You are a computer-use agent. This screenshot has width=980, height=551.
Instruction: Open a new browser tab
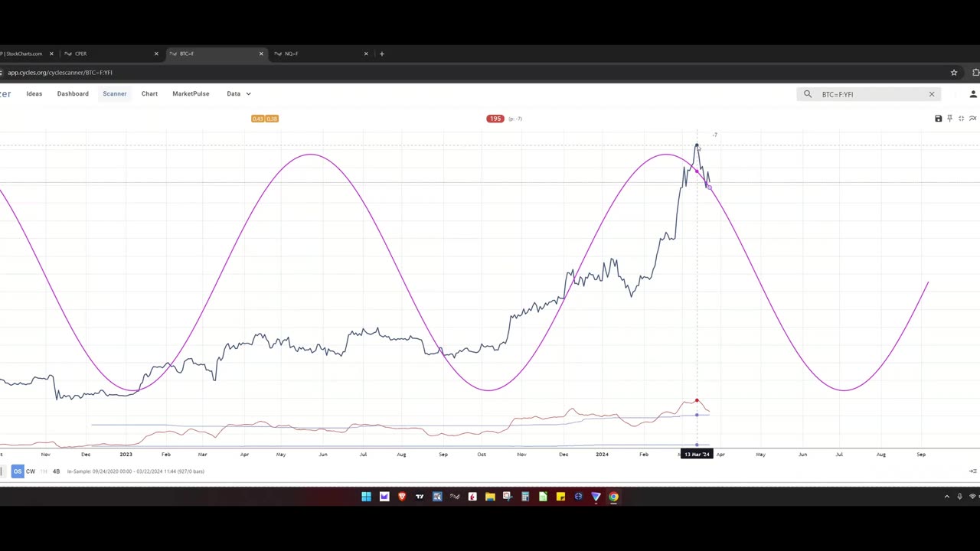(382, 54)
